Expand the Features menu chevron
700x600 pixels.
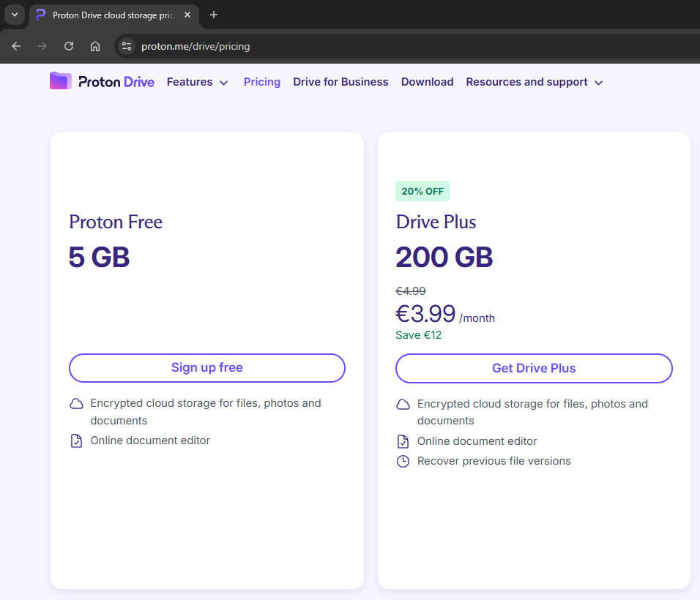224,83
